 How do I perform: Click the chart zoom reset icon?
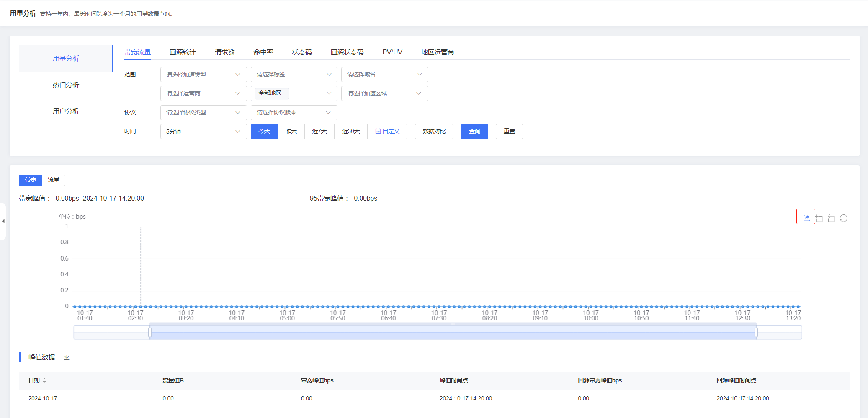(x=831, y=218)
